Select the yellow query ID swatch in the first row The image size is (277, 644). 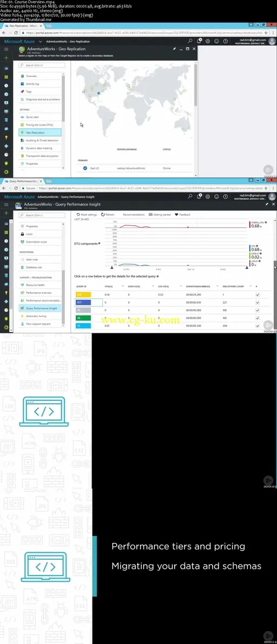[83, 294]
